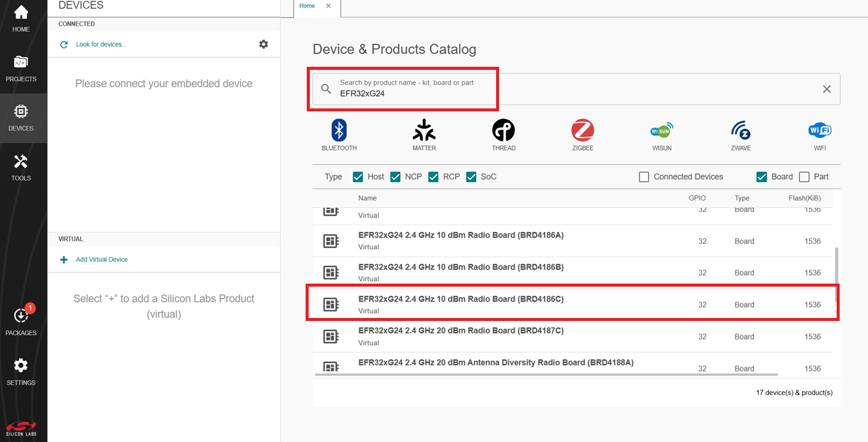Click the Zigbee filter icon
This screenshot has width=868, height=442.
point(582,131)
